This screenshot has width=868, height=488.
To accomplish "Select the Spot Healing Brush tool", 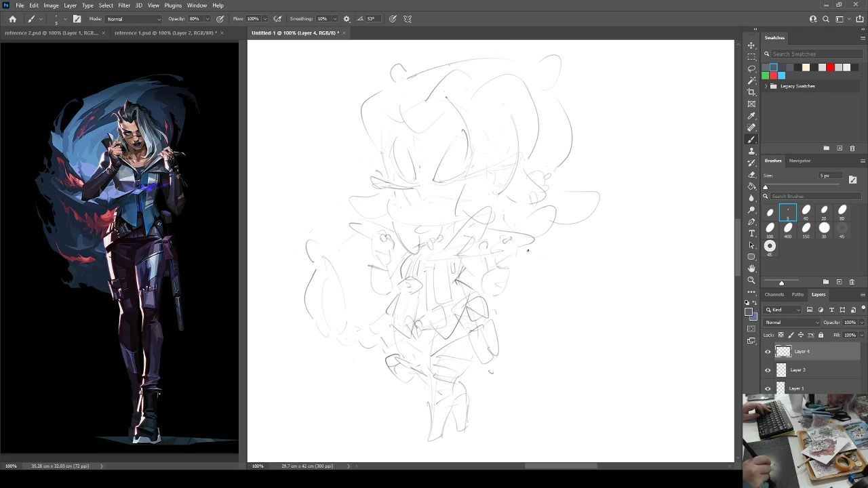I will pyautogui.click(x=751, y=127).
